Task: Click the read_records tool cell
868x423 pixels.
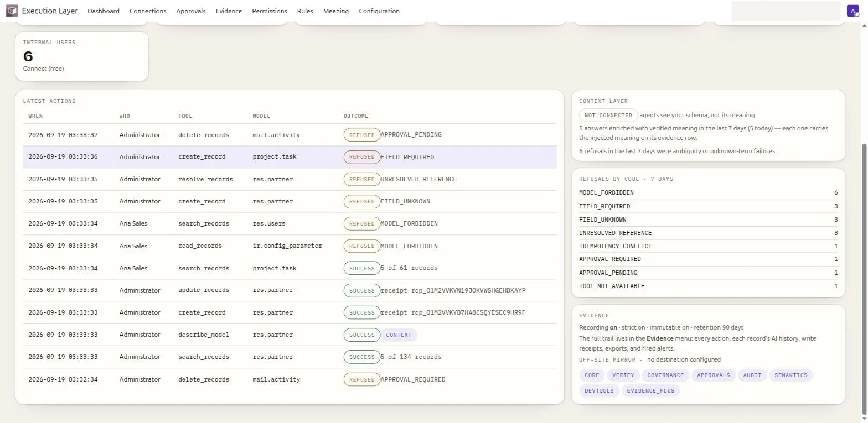Action: (200, 246)
